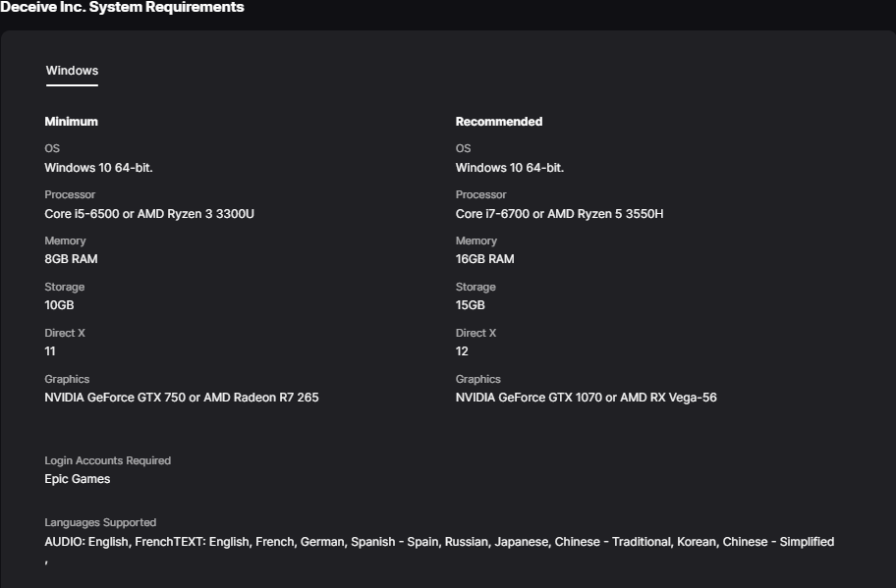The image size is (896, 588).
Task: Select the Windows tab
Action: coord(72,71)
